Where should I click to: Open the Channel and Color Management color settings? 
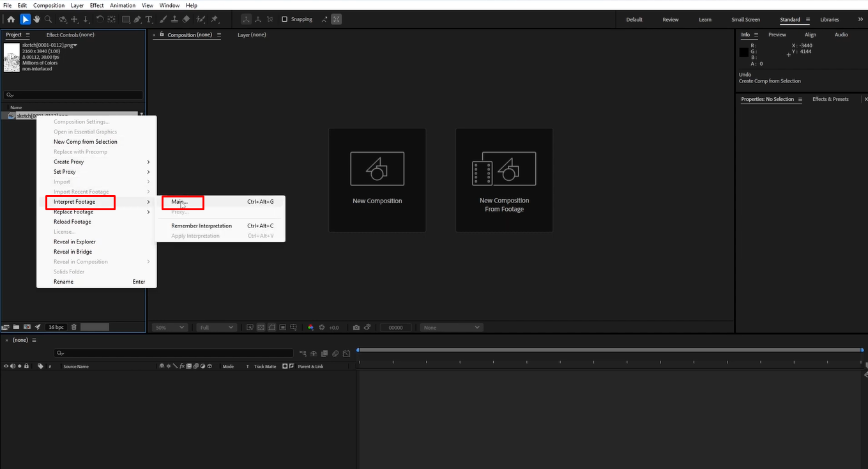tap(310, 327)
